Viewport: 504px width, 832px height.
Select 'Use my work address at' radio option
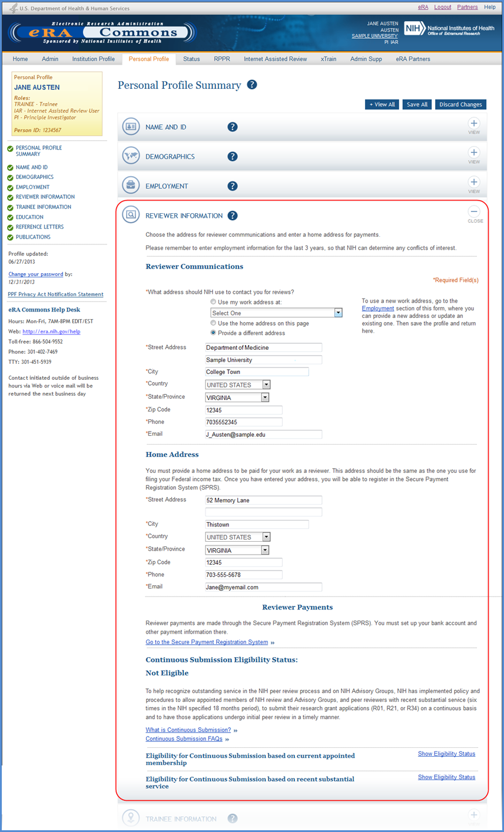pyautogui.click(x=213, y=302)
